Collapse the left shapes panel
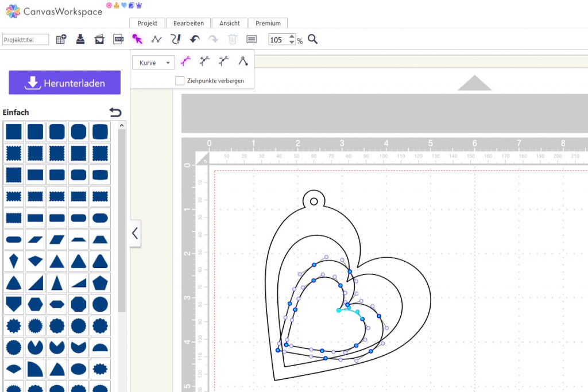 (135, 233)
